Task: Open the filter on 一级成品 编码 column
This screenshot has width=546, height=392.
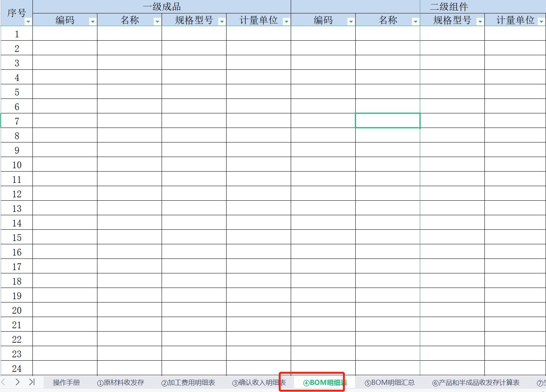Action: [92, 21]
